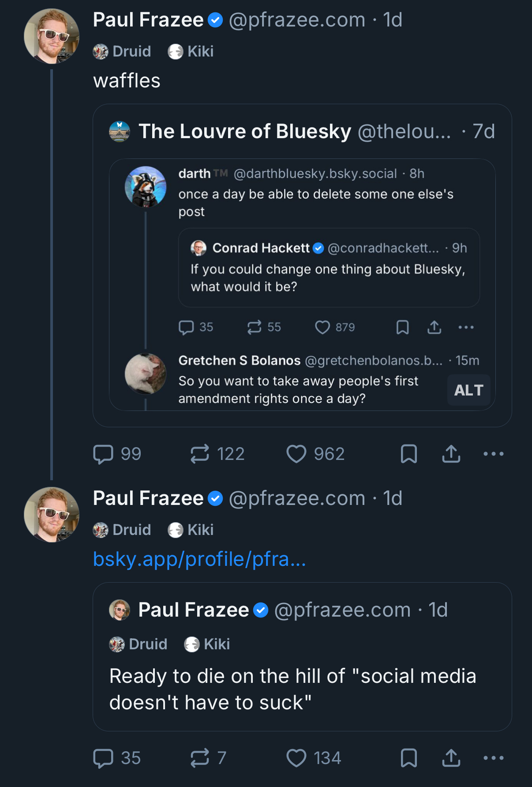This screenshot has width=532, height=787.
Task: Bookmark the bottom Paul Frazee post
Action: [408, 758]
